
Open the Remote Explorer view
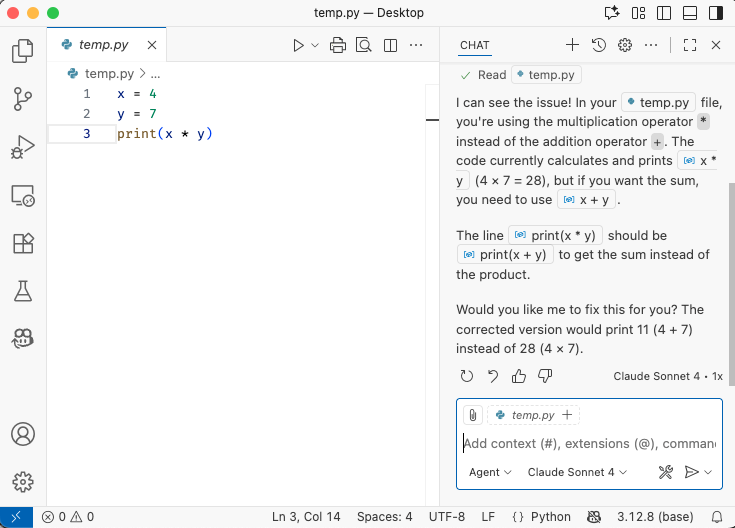click(x=22, y=195)
